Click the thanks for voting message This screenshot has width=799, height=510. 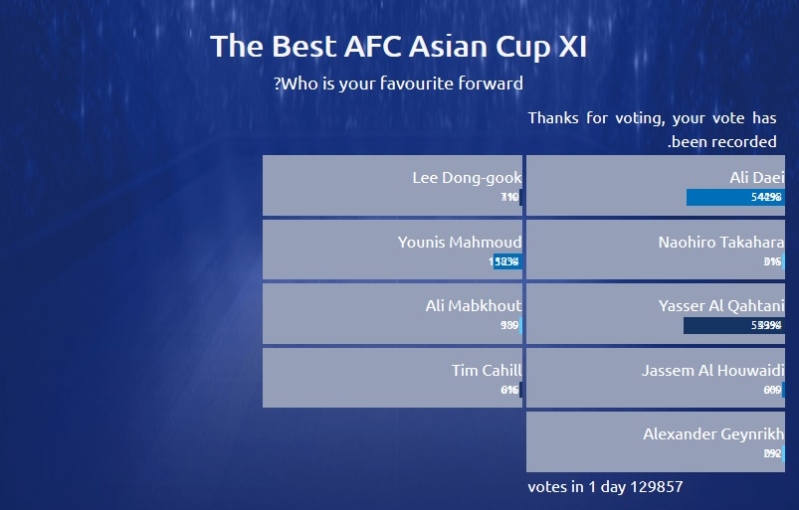652,129
